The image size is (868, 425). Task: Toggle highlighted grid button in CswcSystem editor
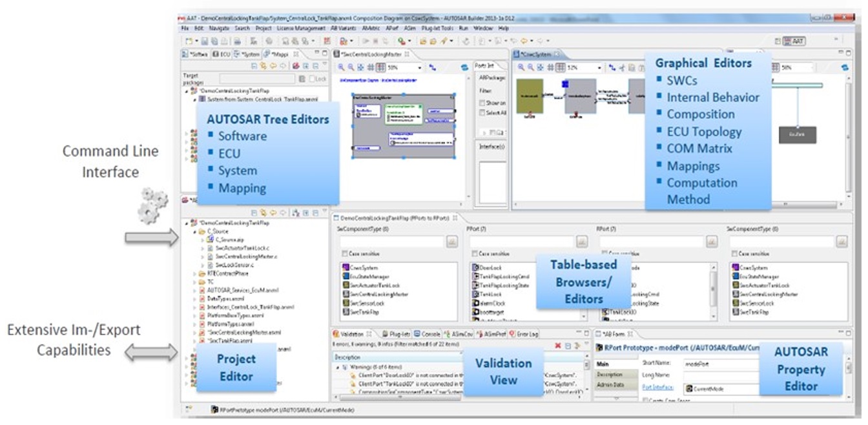tap(561, 67)
